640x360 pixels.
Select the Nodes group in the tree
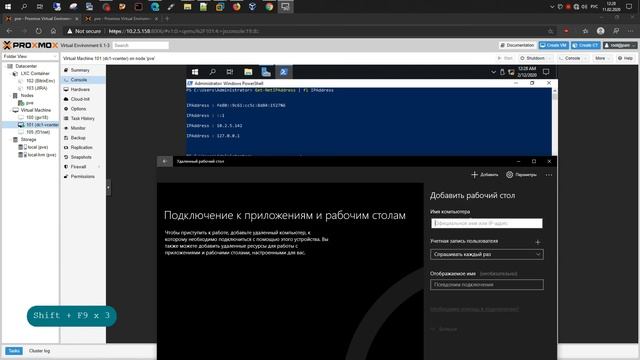(27, 96)
